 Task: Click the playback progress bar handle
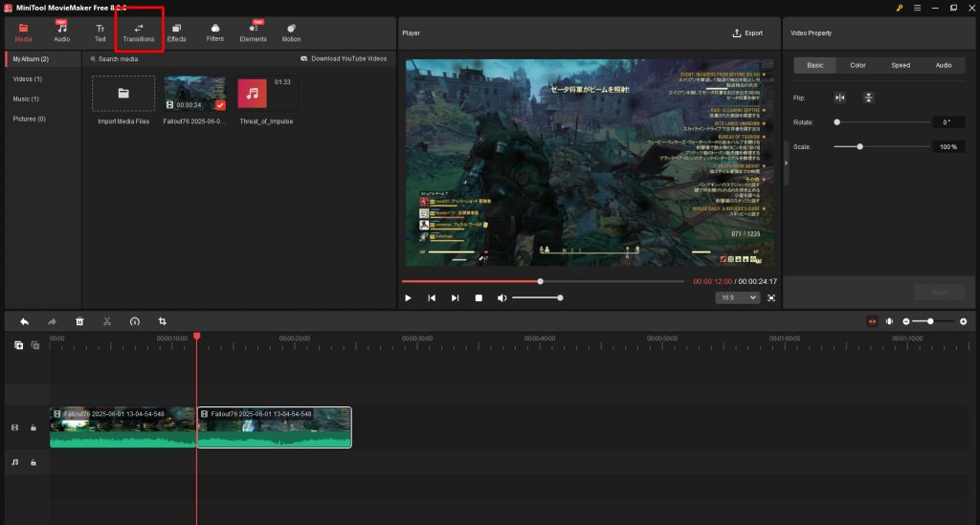click(x=541, y=281)
